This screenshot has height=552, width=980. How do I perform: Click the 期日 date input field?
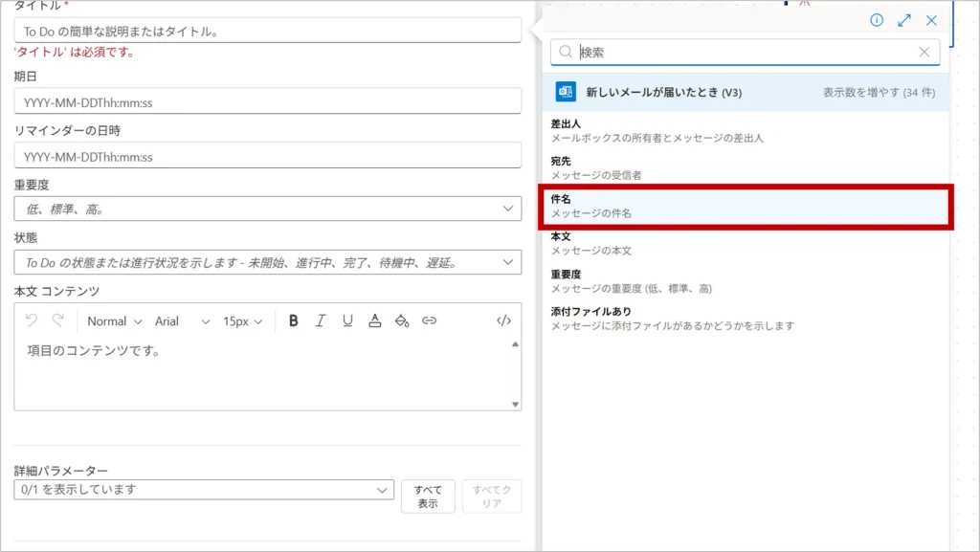point(267,101)
